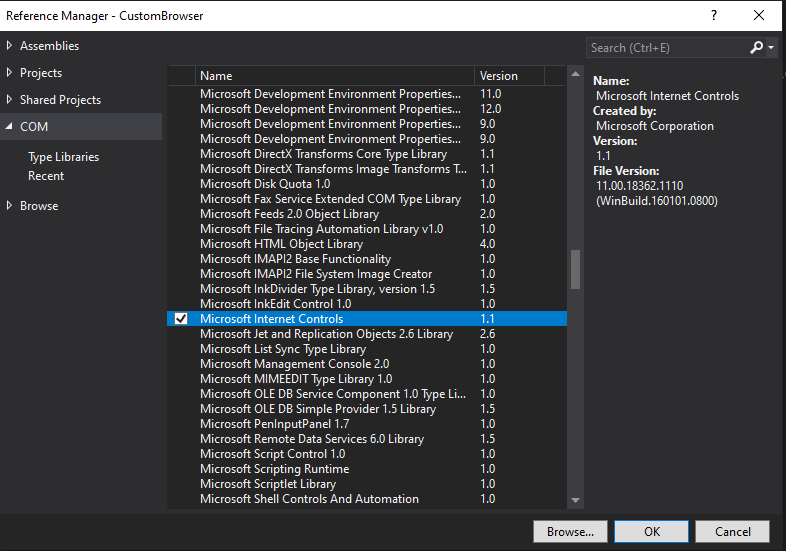Image resolution: width=786 pixels, height=551 pixels.
Task: Focus the Search (Ctrl+E) field
Action: tap(665, 47)
